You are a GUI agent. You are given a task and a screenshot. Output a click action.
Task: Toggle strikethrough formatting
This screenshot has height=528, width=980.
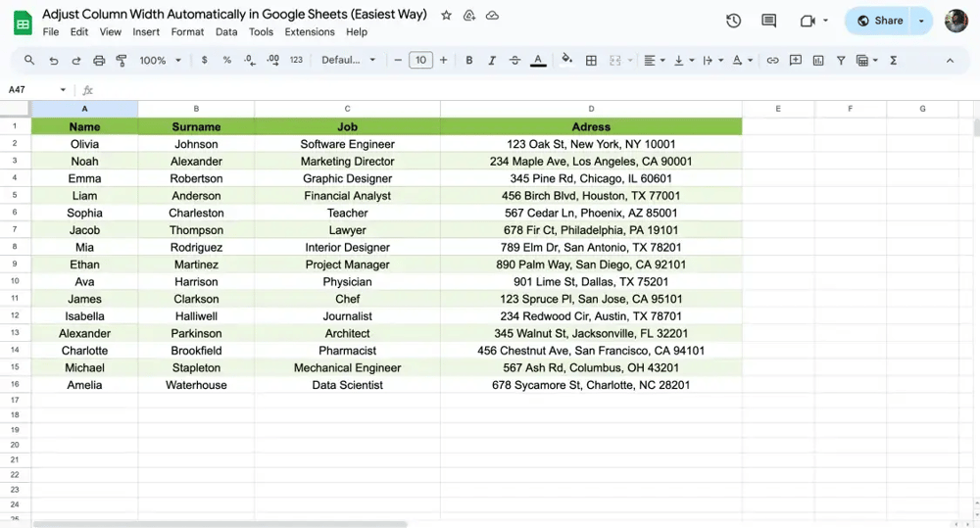pyautogui.click(x=514, y=61)
